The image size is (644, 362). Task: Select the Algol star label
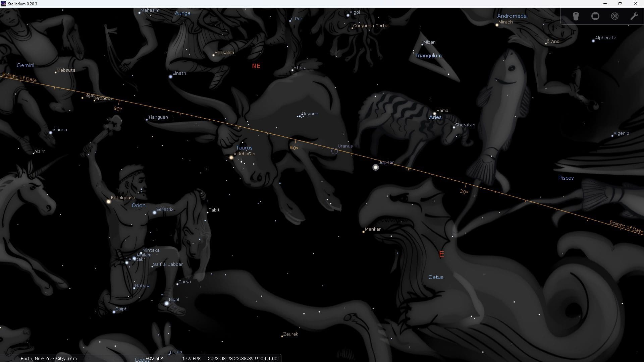pyautogui.click(x=355, y=12)
